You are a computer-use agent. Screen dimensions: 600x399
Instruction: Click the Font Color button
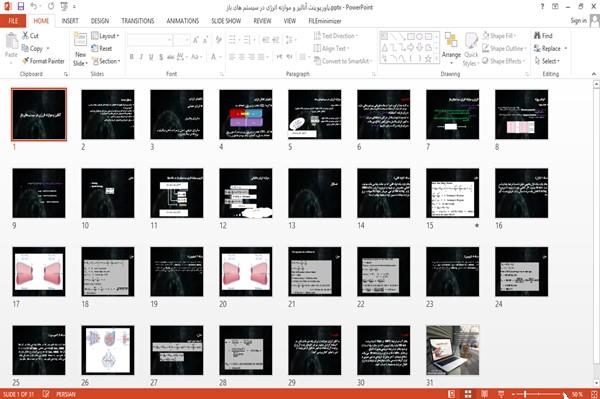214,57
